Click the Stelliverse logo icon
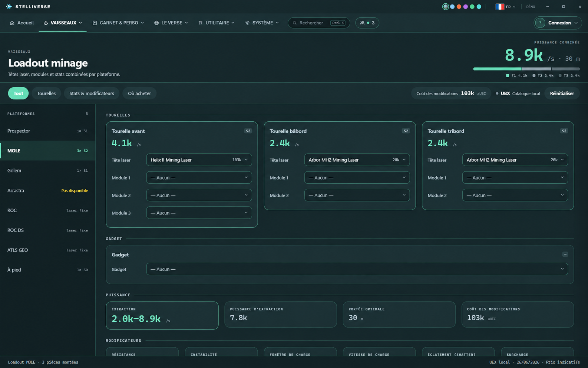 pyautogui.click(x=9, y=7)
